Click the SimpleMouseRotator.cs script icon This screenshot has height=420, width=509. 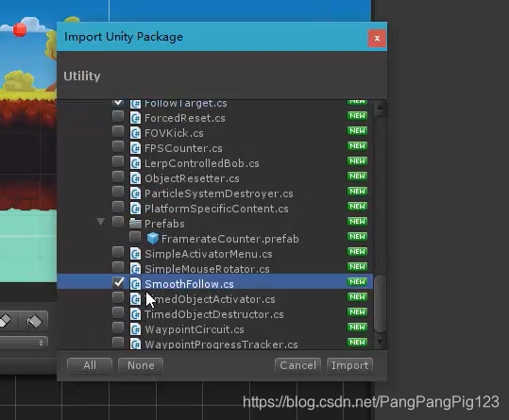[135, 269]
